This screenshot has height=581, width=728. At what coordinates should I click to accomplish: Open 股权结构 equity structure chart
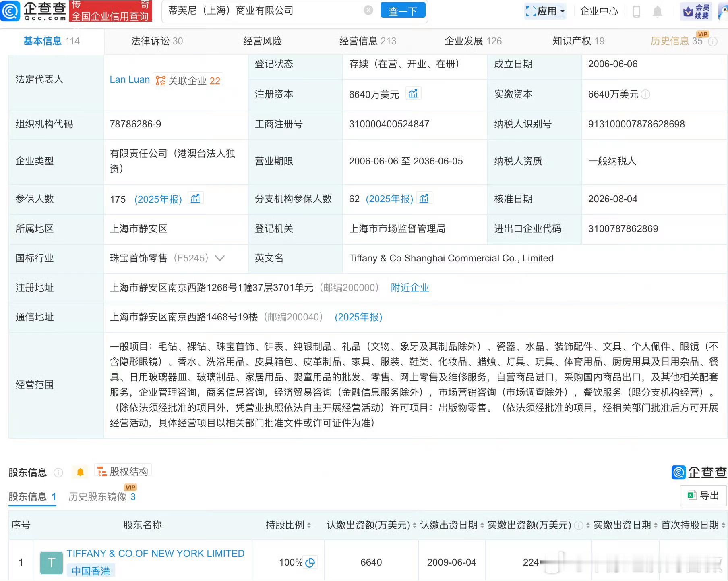pos(123,471)
